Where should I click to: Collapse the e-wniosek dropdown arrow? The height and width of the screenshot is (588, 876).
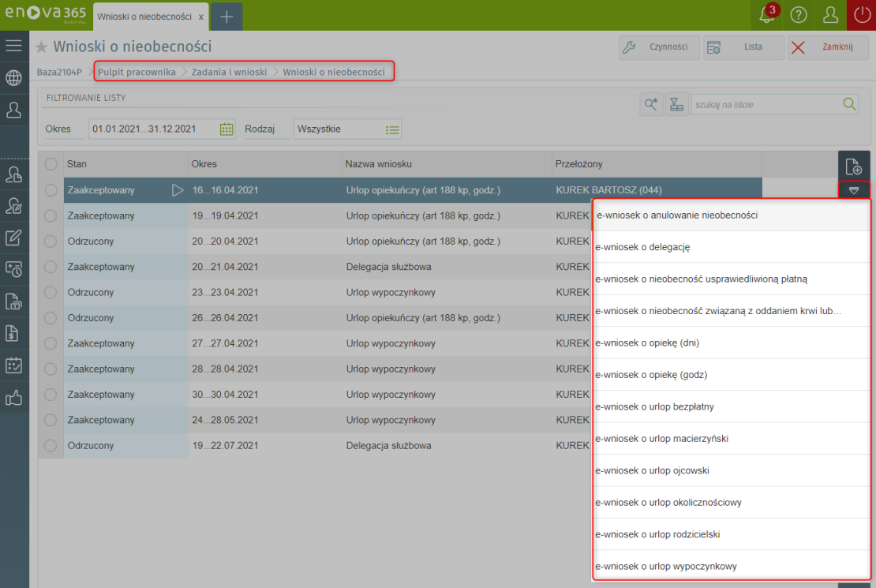point(853,190)
